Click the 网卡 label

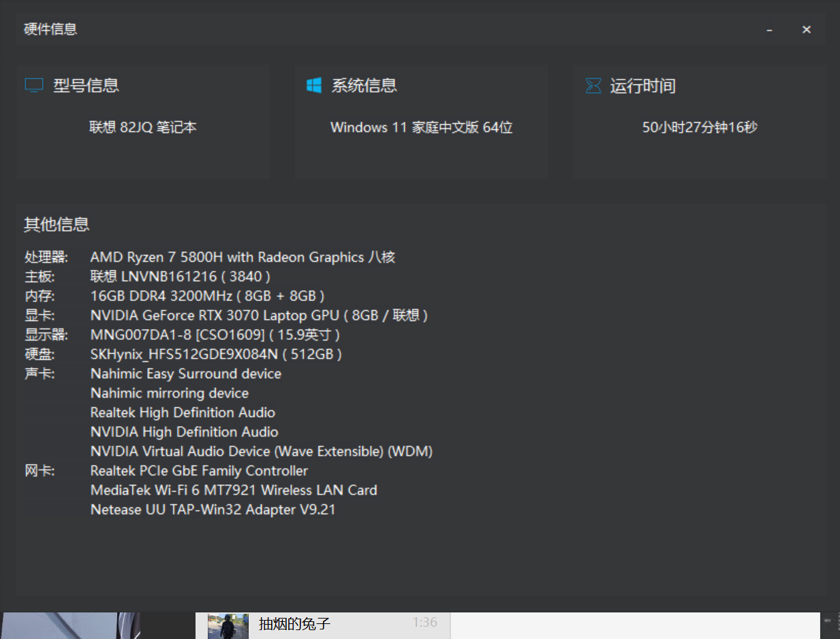coord(40,471)
